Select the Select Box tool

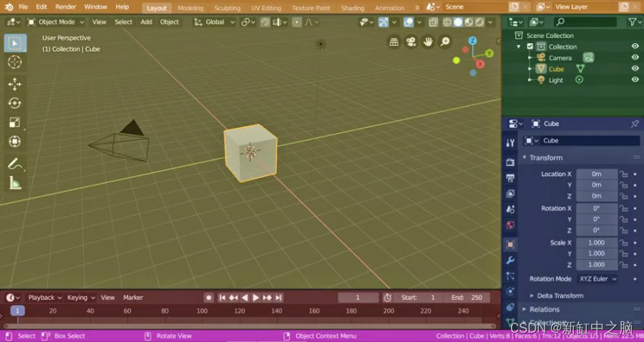[15, 43]
